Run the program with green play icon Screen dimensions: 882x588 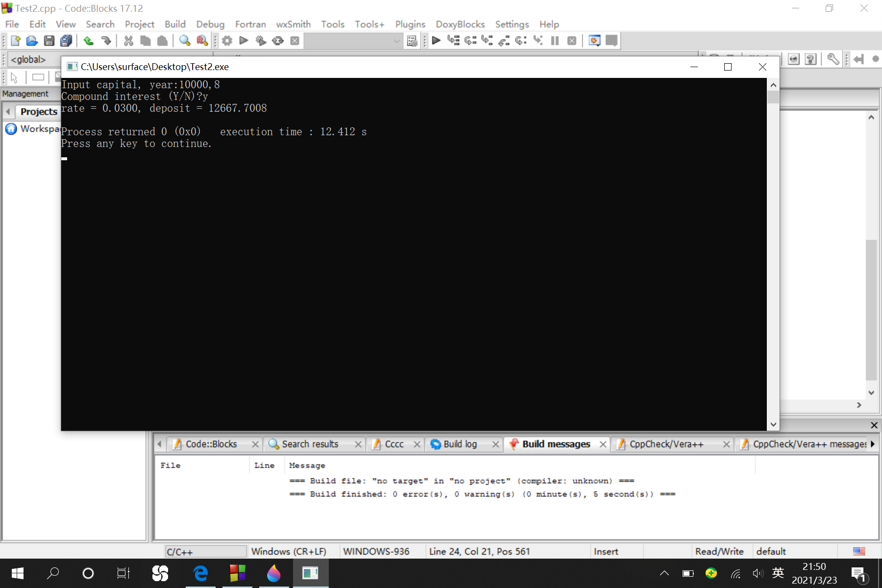pyautogui.click(x=244, y=41)
